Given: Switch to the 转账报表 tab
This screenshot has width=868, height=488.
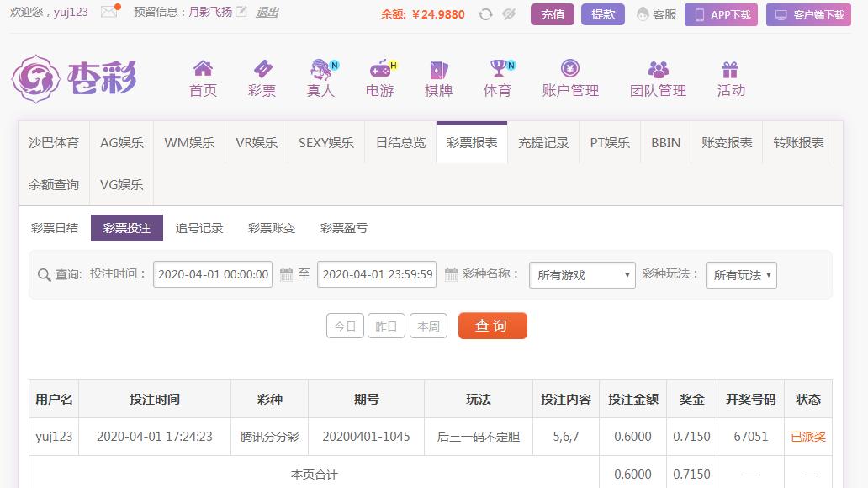Looking at the screenshot, I should pyautogui.click(x=798, y=142).
